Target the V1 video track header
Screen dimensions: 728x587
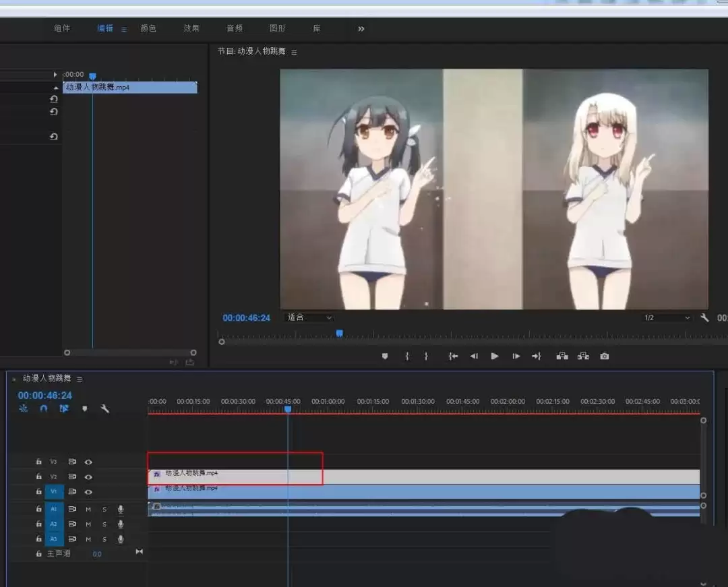coord(54,491)
